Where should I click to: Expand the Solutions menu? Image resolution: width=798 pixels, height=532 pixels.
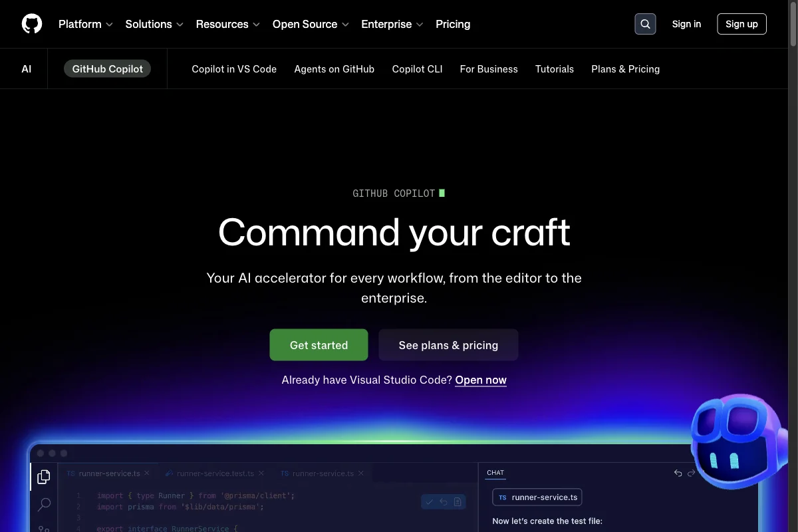154,24
